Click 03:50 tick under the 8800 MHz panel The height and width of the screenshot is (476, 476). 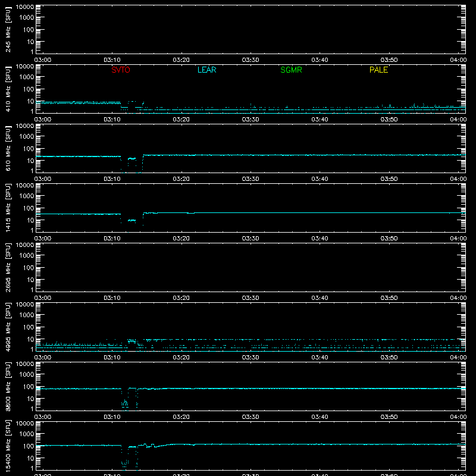(x=389, y=417)
